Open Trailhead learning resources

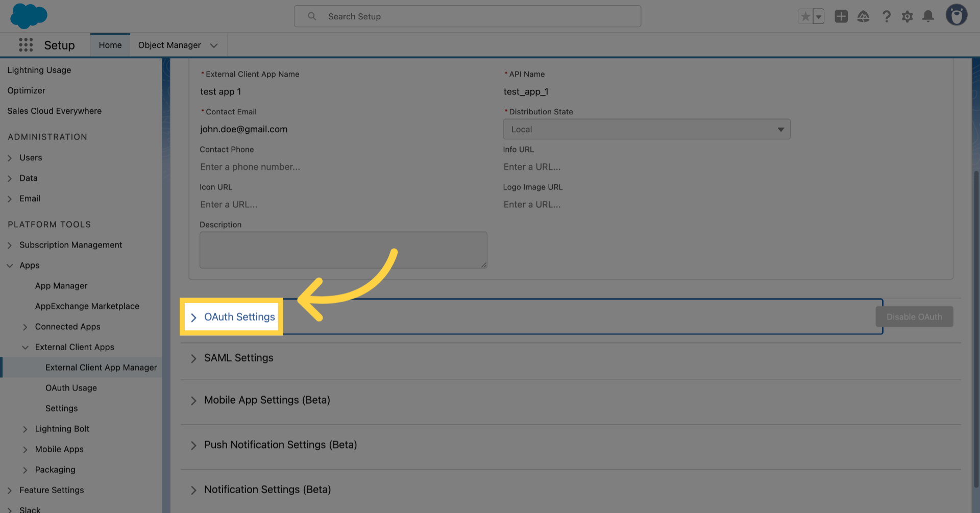pos(864,16)
